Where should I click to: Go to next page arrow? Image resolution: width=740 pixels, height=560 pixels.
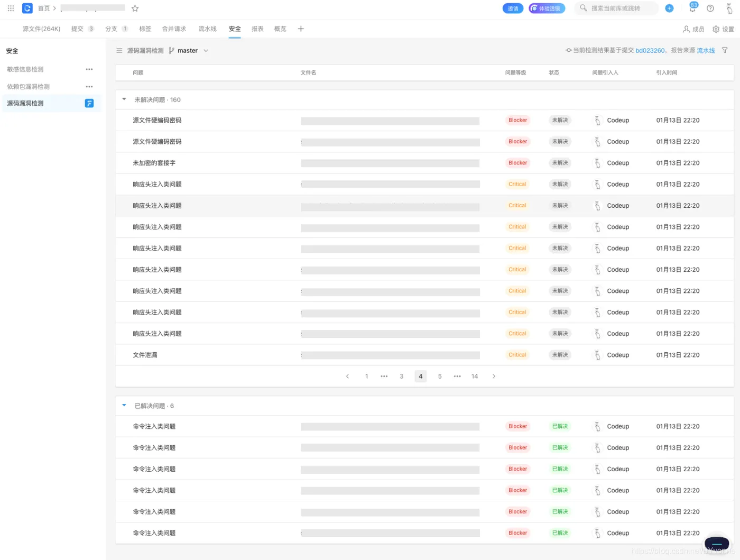pos(494,377)
